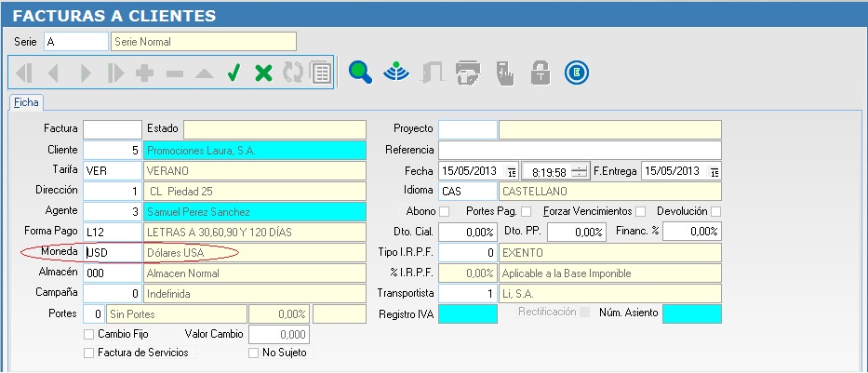868x373 pixels.
Task: Click the minus icon to delete record
Action: [x=174, y=73]
